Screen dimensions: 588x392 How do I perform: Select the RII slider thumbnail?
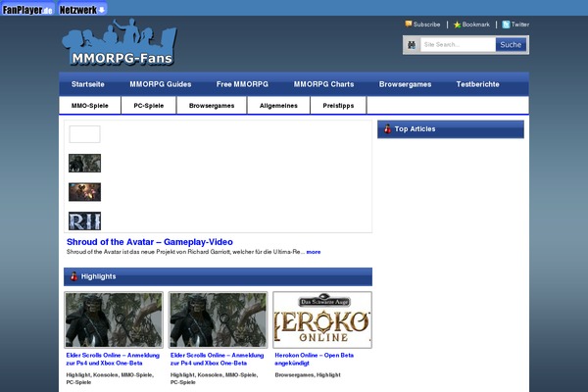click(84, 220)
